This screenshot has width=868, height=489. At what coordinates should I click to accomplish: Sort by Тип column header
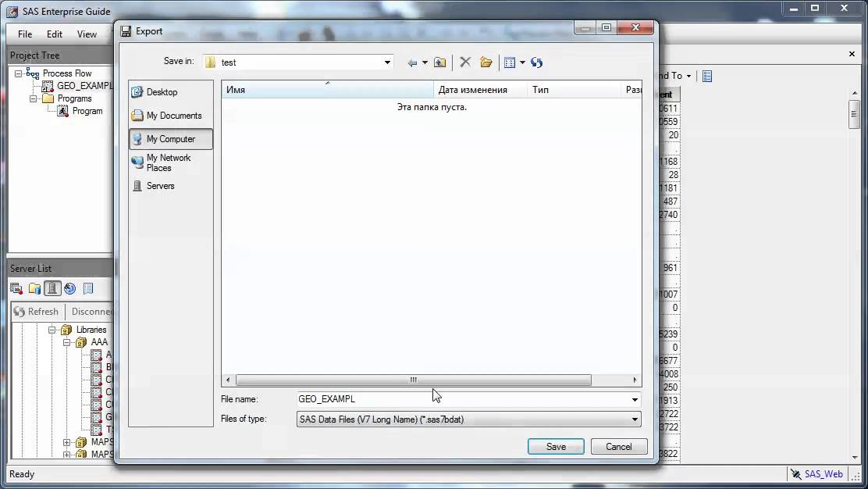click(574, 90)
